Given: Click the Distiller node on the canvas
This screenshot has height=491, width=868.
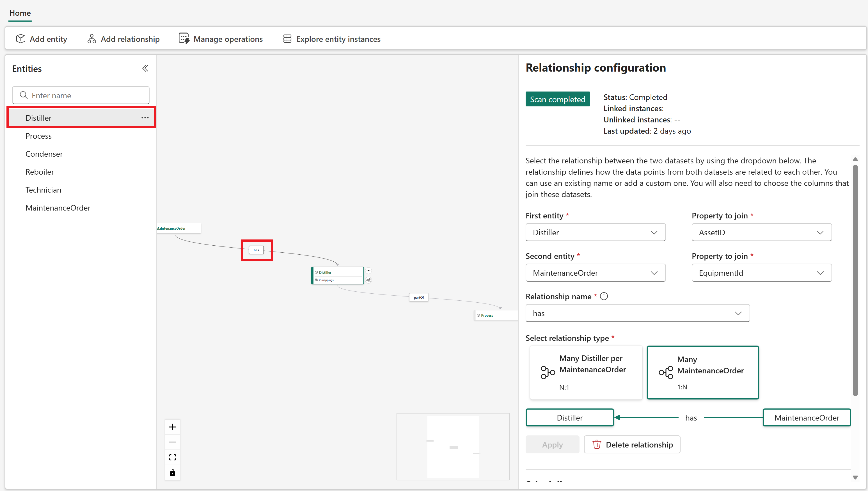Looking at the screenshot, I should click(337, 275).
